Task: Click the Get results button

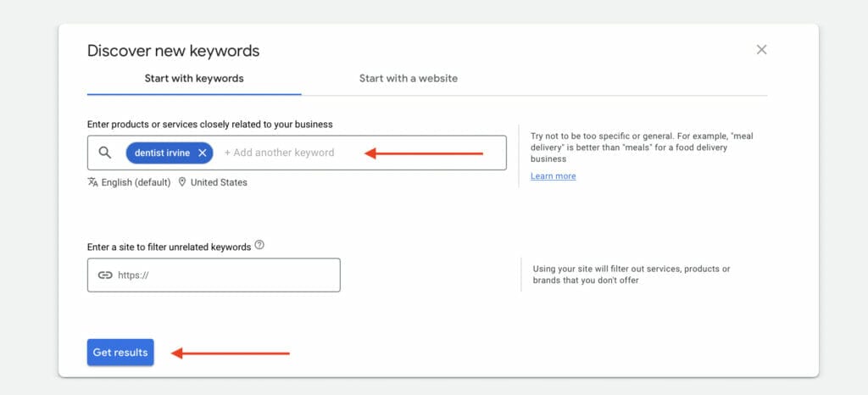Action: click(120, 353)
